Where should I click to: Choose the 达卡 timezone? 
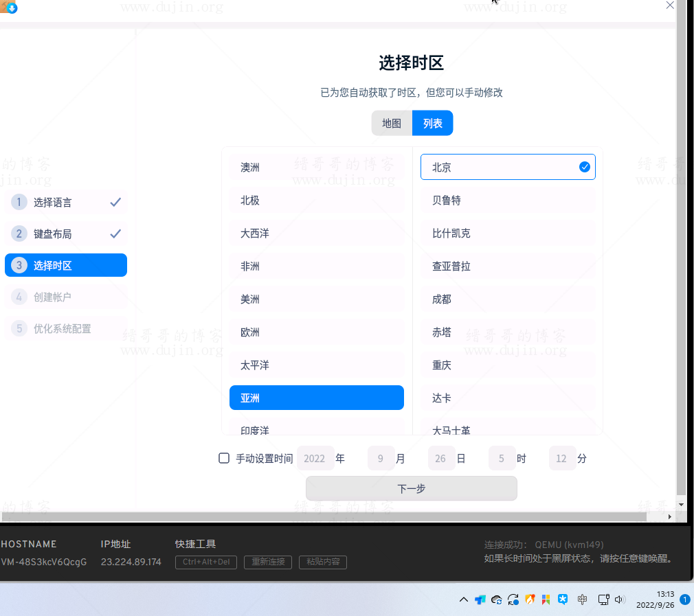pos(508,398)
